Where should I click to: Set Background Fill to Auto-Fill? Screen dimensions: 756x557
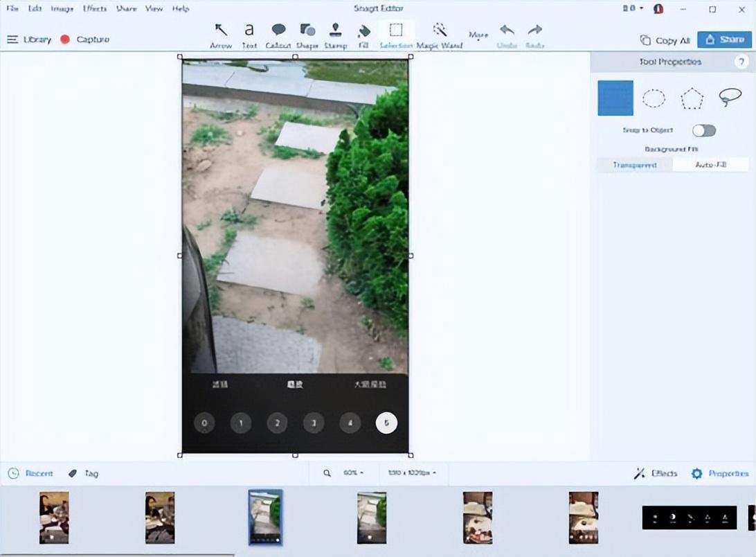point(711,165)
